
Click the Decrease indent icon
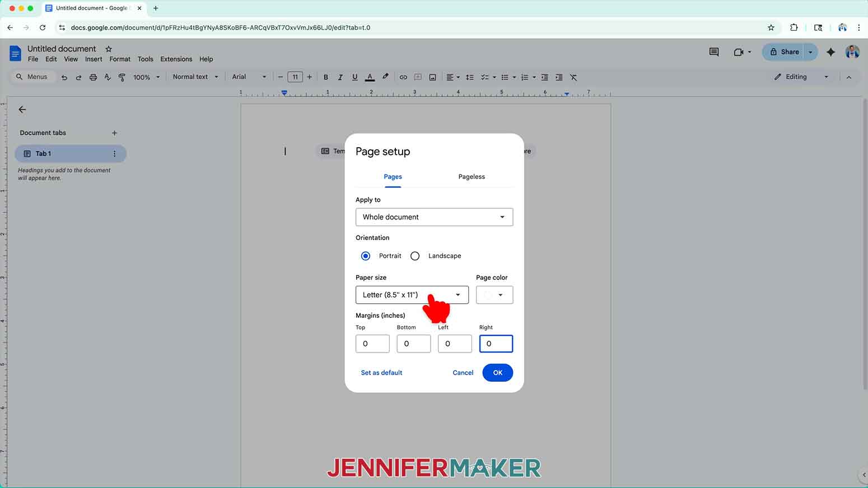pos(544,77)
